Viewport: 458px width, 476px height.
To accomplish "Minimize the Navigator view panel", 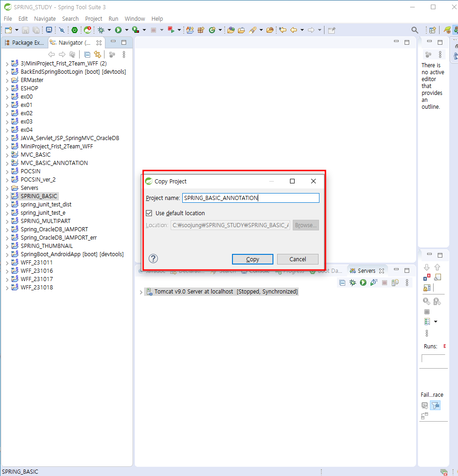I will point(113,41).
